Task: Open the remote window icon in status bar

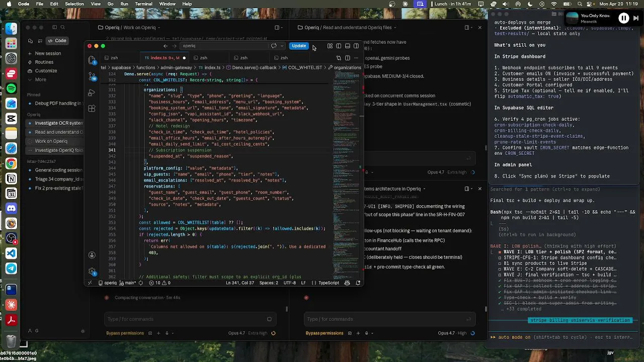Action: [90, 283]
